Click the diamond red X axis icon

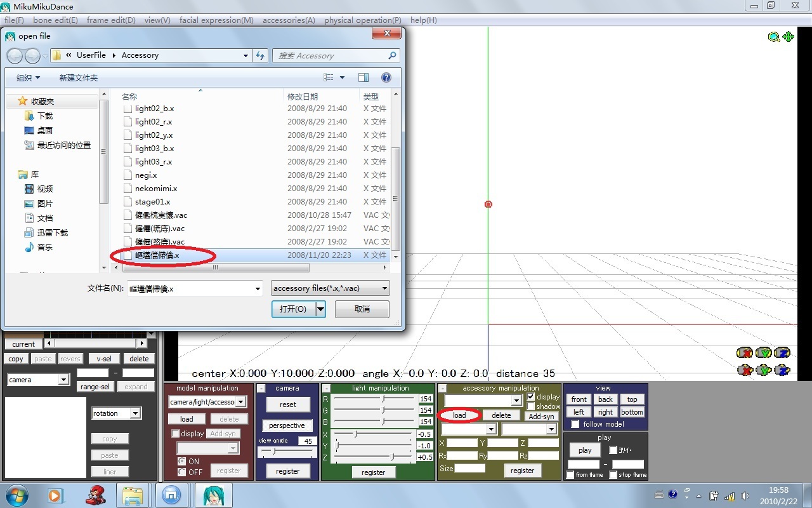click(x=744, y=370)
